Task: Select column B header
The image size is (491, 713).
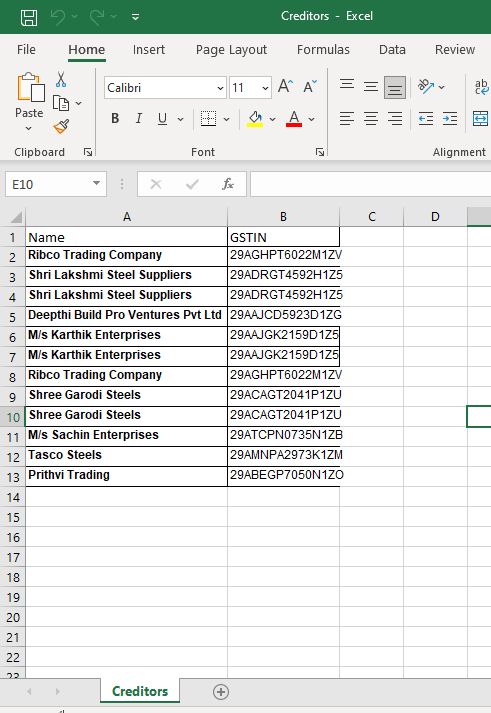Action: point(283,217)
